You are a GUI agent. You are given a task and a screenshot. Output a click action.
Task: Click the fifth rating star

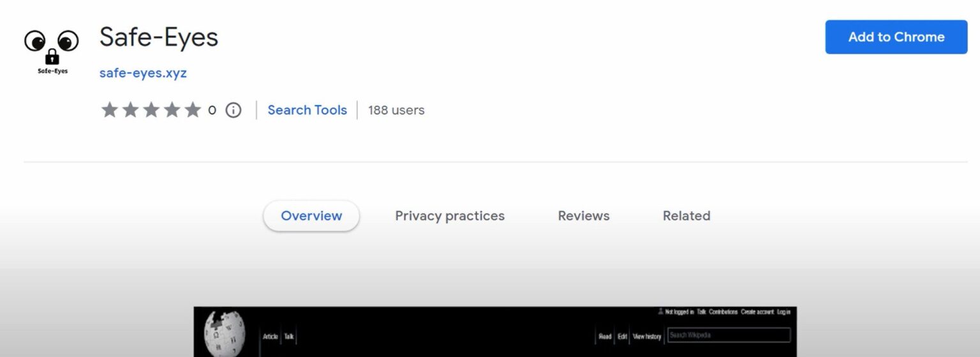click(193, 110)
